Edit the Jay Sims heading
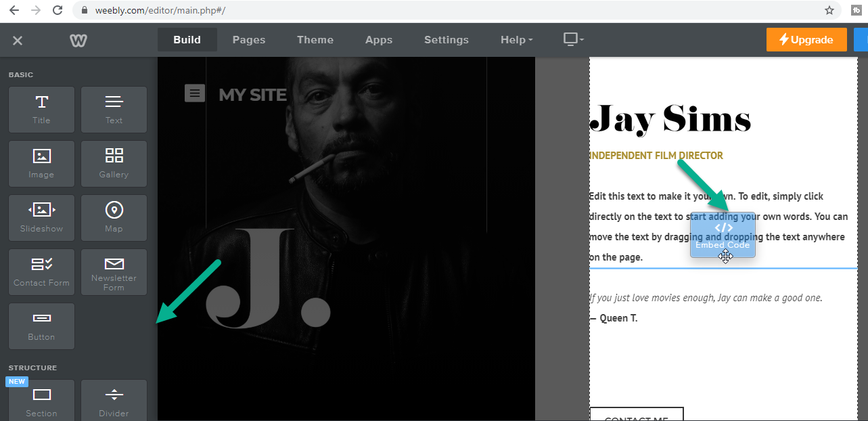 tap(670, 118)
